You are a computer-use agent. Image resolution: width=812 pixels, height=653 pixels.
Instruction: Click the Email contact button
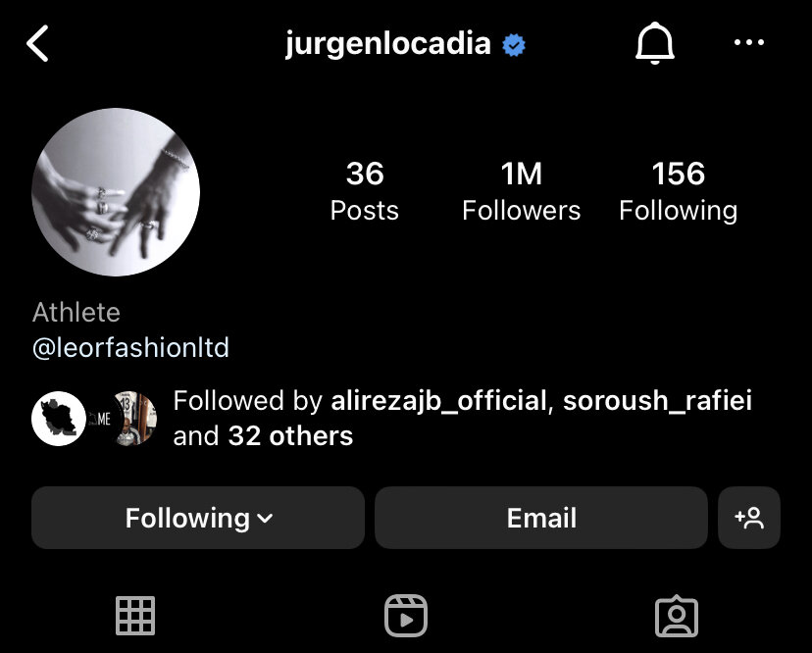click(x=541, y=518)
